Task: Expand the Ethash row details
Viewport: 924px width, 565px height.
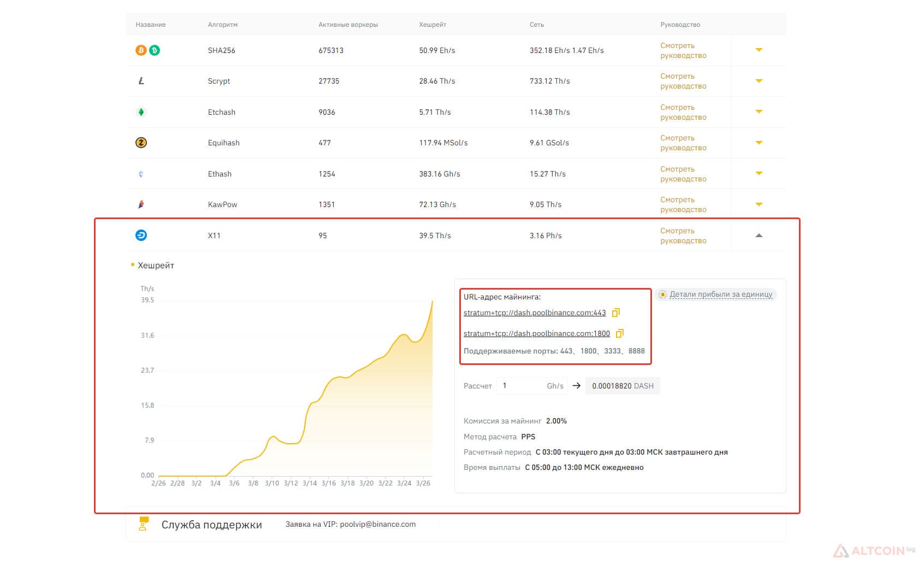Action: point(759,173)
